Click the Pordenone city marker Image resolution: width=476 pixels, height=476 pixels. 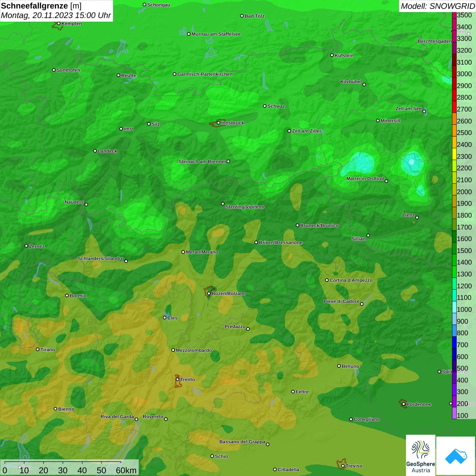404,404
